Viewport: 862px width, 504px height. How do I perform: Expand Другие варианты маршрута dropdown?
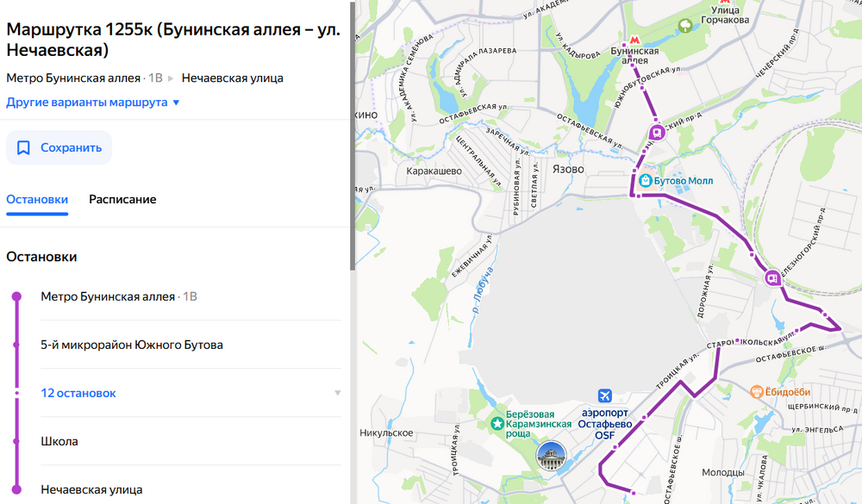(93, 103)
